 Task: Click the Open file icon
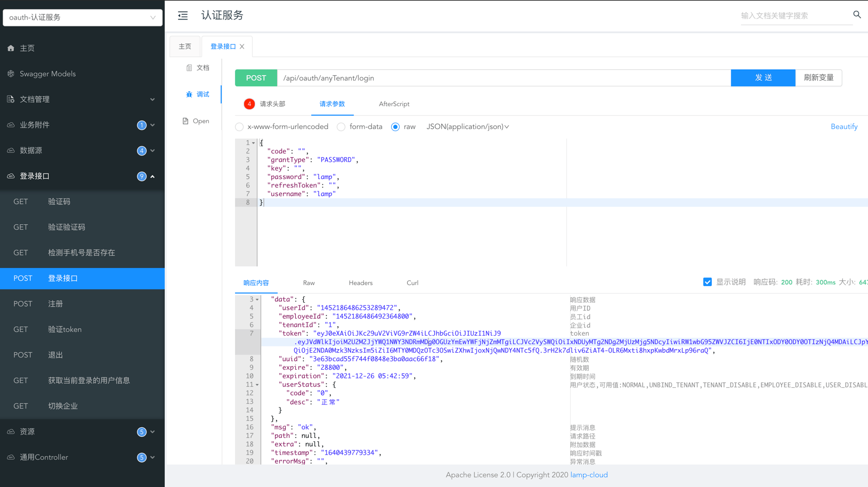tap(185, 121)
